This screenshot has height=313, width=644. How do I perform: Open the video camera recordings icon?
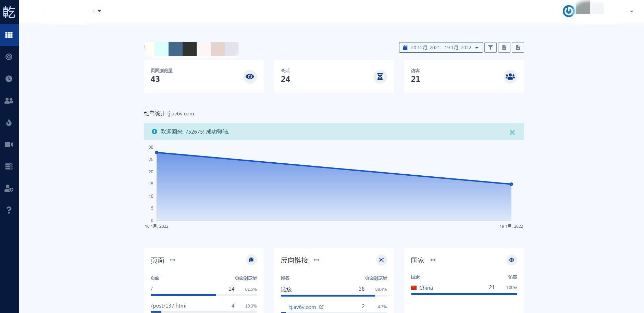tap(9, 145)
